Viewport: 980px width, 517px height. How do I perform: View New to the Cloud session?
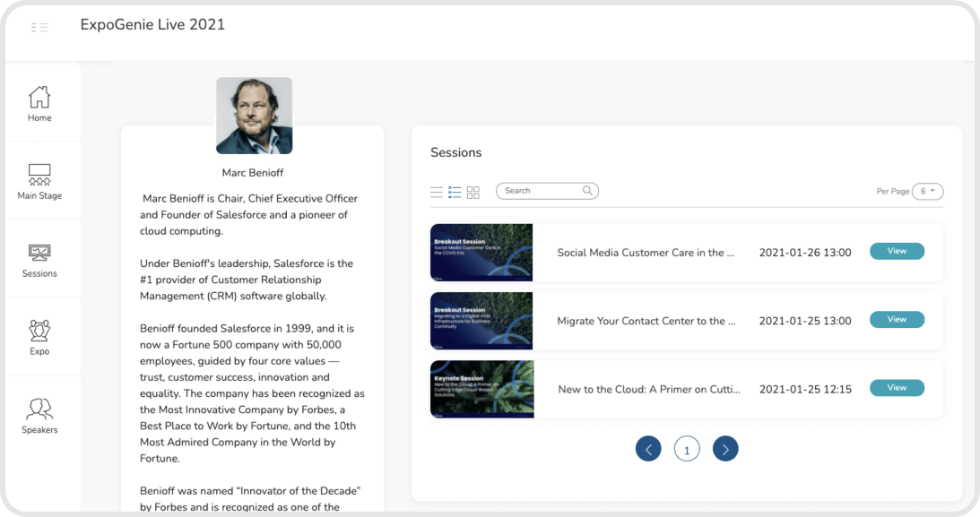[897, 388]
